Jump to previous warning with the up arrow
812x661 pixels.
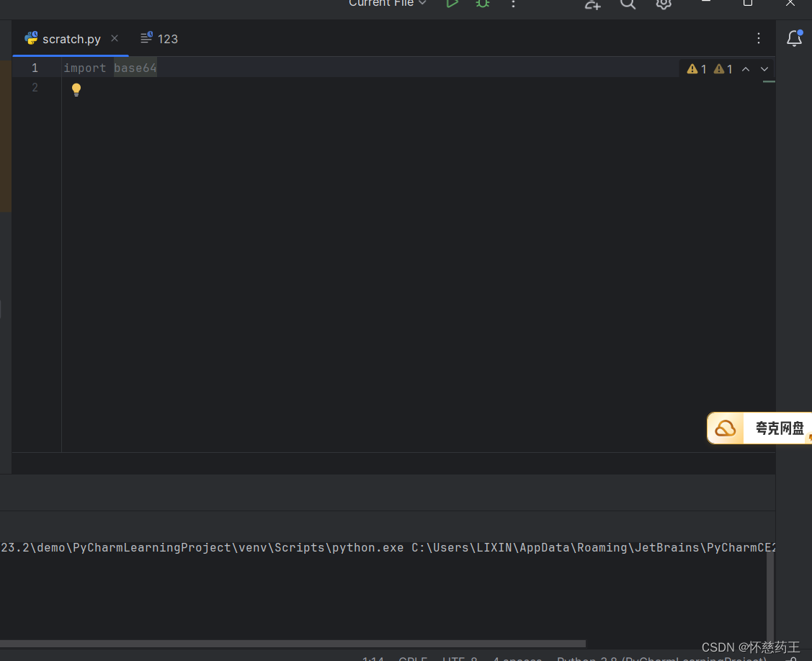click(746, 69)
